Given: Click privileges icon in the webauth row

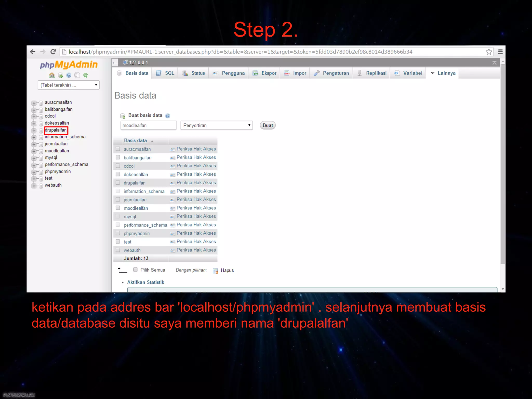Looking at the screenshot, I should (172, 250).
